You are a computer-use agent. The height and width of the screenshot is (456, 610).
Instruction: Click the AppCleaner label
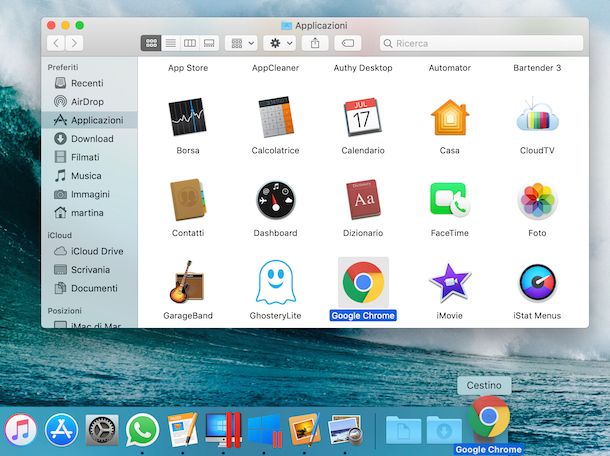(275, 68)
